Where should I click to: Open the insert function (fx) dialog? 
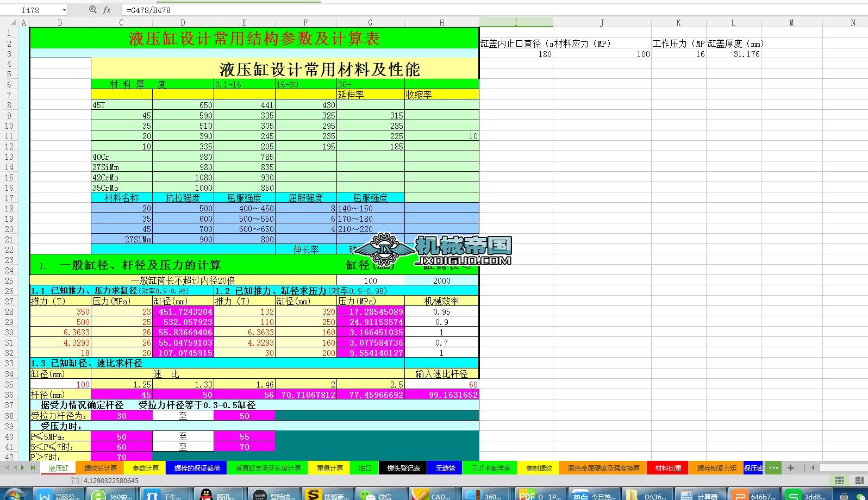107,10
